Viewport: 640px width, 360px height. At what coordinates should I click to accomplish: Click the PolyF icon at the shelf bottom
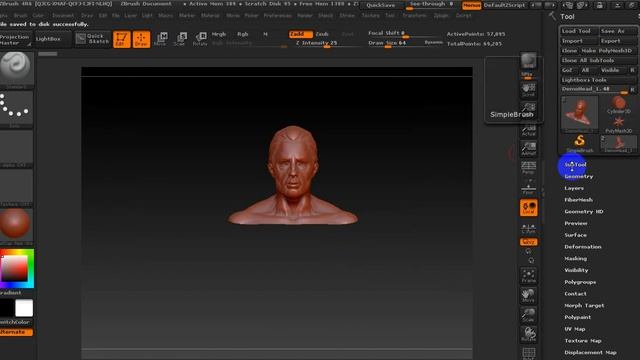[x=529, y=353]
